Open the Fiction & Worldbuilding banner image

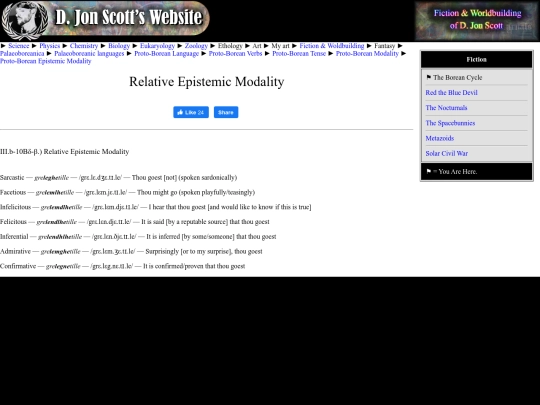click(476, 21)
